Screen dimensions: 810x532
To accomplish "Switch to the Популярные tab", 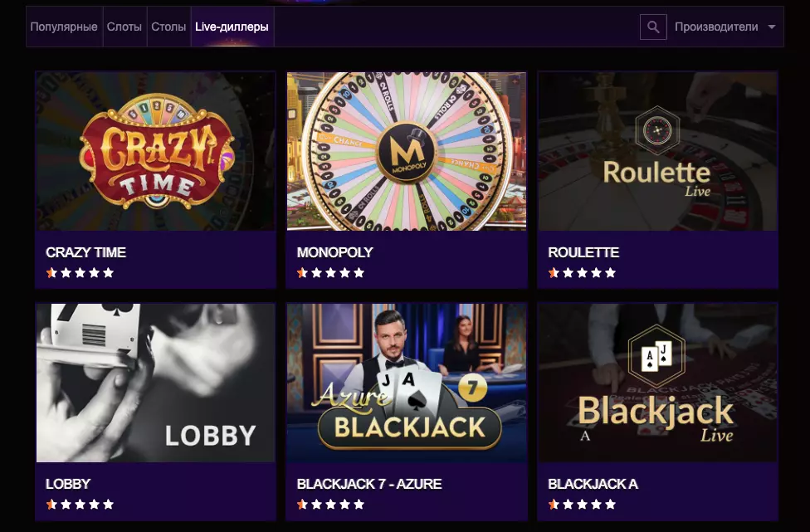I will (x=64, y=27).
